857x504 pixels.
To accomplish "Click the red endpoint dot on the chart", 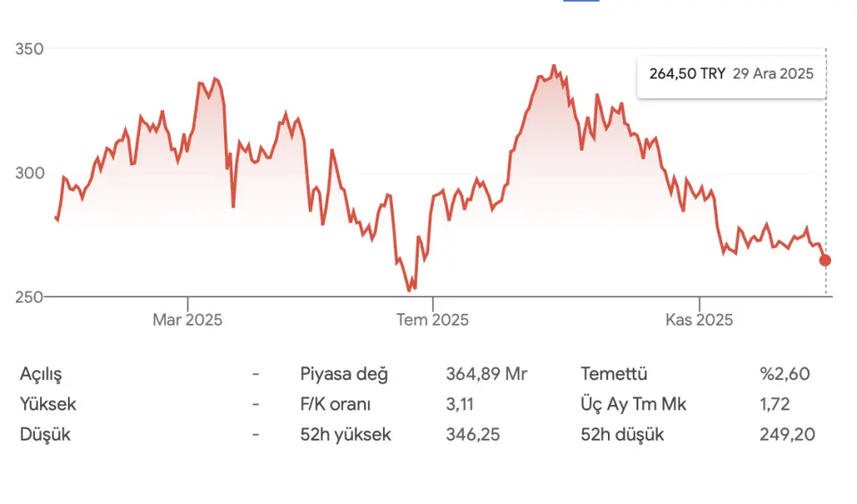I will (825, 260).
